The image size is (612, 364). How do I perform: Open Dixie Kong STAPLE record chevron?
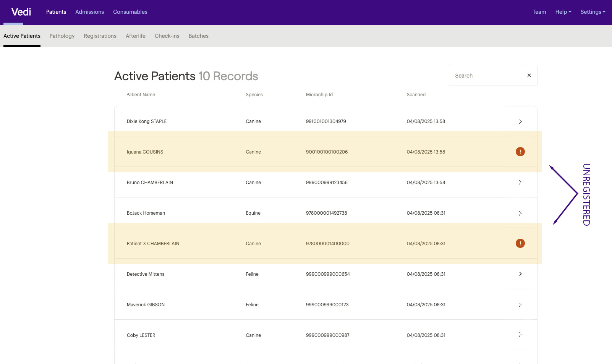520,121
